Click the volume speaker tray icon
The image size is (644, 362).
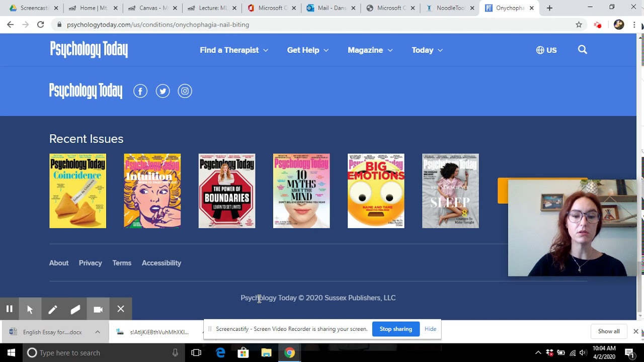[583, 353]
